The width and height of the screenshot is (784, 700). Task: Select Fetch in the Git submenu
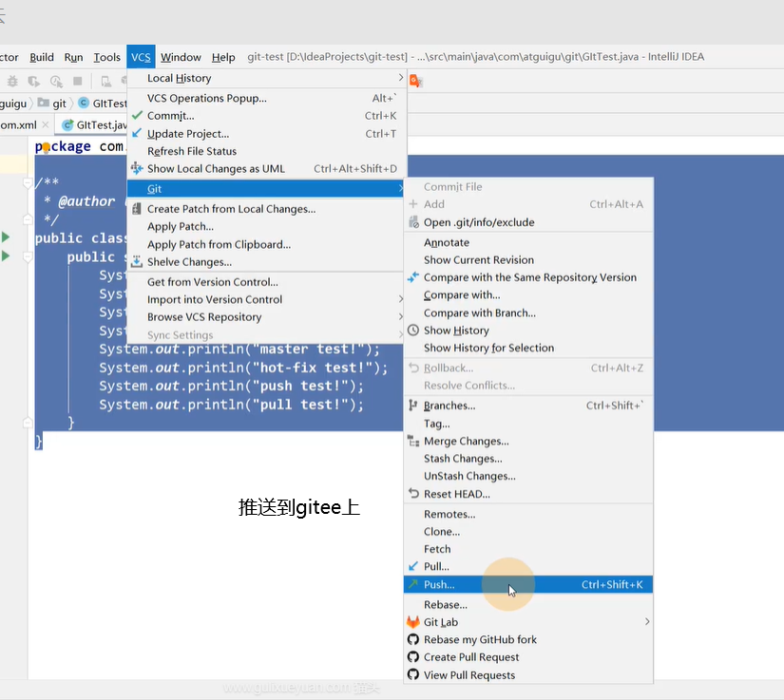[x=528, y=549]
